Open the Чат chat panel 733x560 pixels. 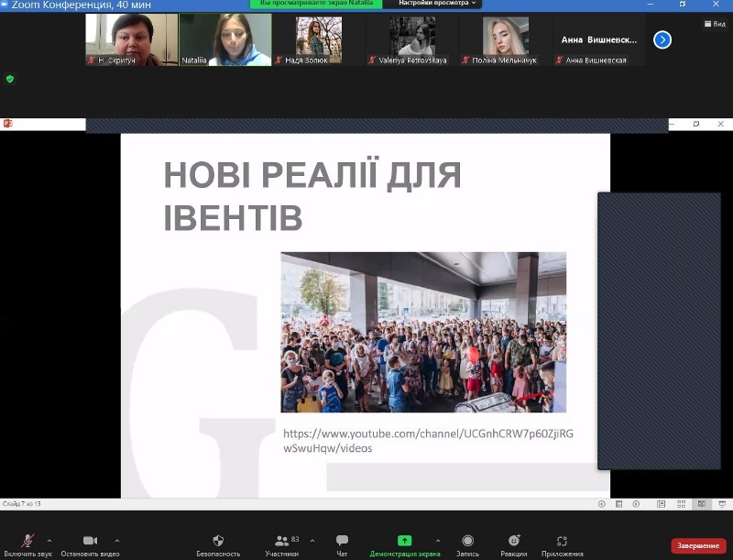pyautogui.click(x=342, y=541)
